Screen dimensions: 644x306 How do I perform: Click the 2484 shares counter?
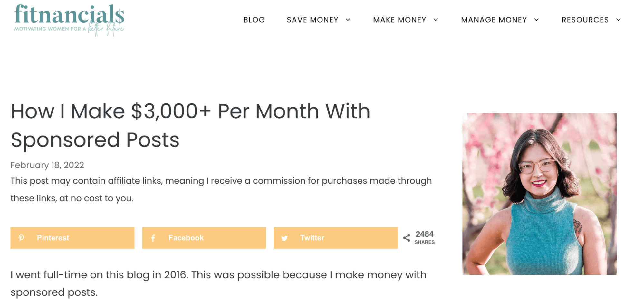[x=424, y=237]
